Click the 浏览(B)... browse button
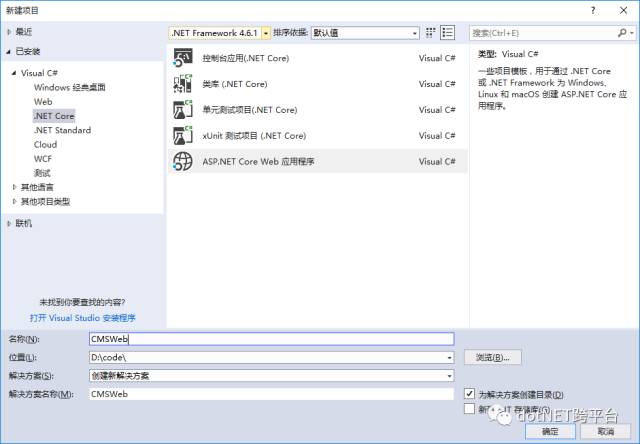The height and width of the screenshot is (444, 640). 493,357
